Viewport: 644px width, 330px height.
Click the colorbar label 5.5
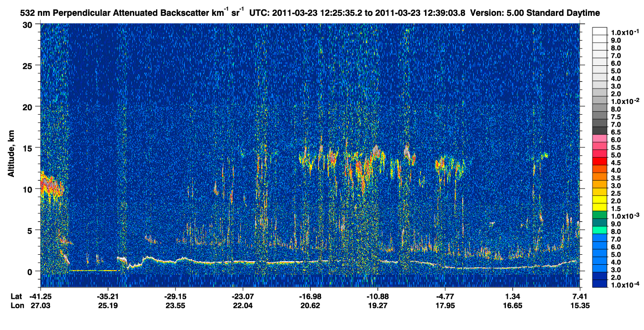pos(616,147)
